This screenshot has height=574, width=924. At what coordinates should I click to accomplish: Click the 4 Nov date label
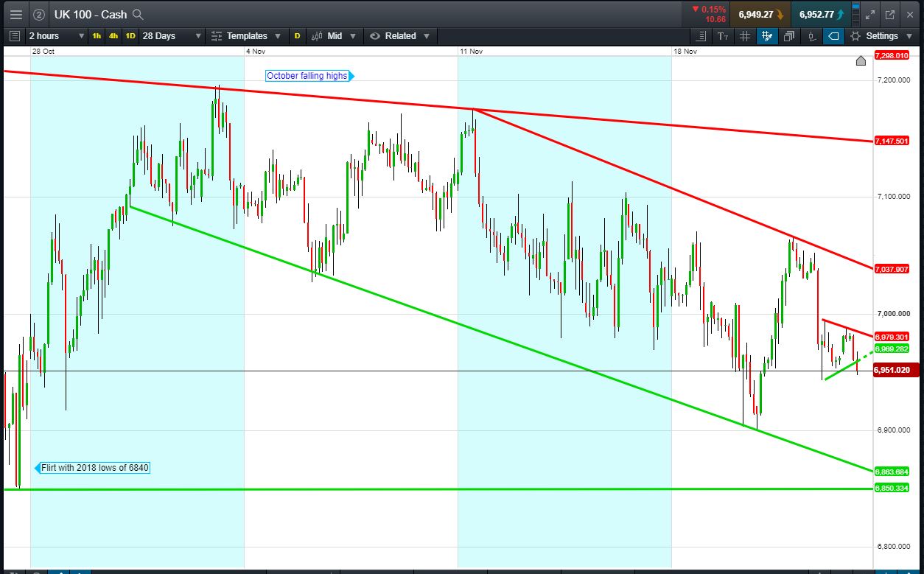pyautogui.click(x=254, y=52)
